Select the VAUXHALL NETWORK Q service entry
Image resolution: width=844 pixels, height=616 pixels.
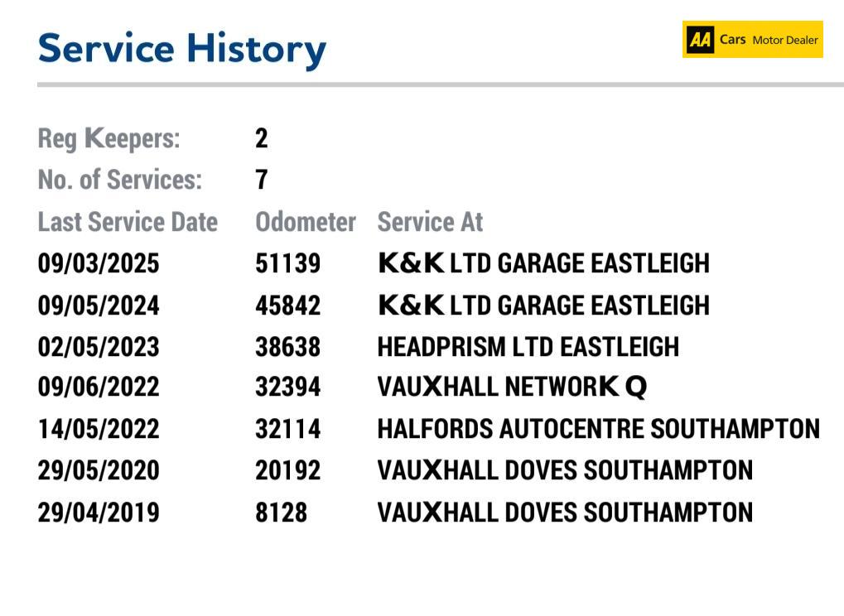(512, 387)
